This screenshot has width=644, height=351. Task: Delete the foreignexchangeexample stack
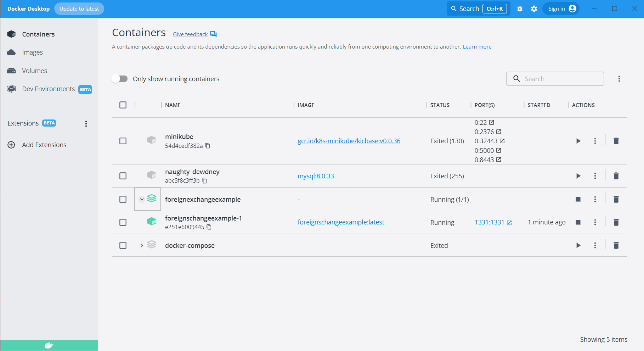point(616,199)
